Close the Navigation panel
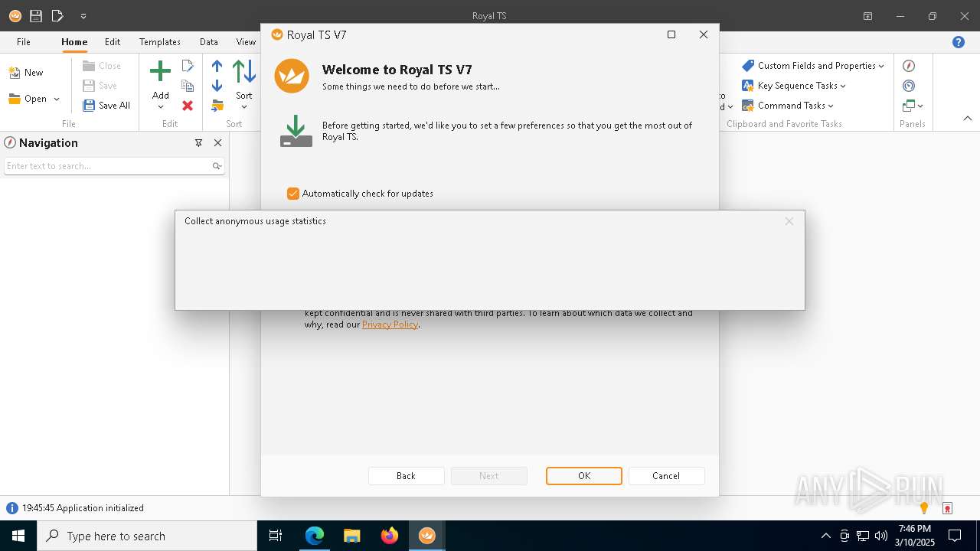This screenshot has height=551, width=980. coord(217,143)
